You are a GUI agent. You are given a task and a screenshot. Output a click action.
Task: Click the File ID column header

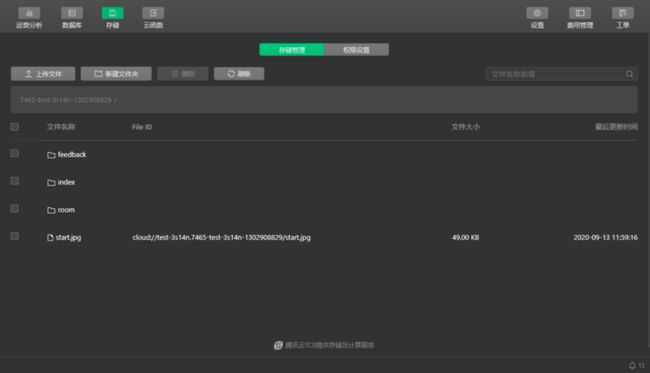coord(142,127)
